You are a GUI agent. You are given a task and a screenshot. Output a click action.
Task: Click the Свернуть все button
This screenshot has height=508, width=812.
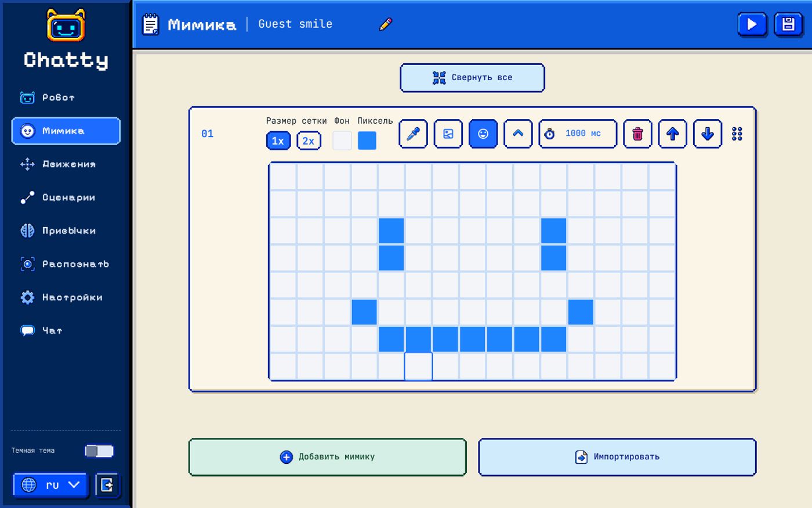472,78
